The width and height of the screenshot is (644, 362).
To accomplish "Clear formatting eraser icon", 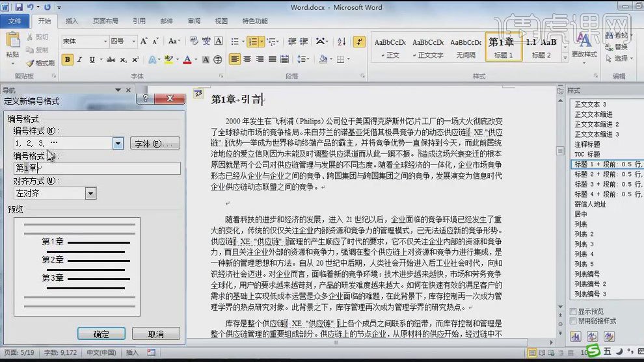I will [193, 41].
